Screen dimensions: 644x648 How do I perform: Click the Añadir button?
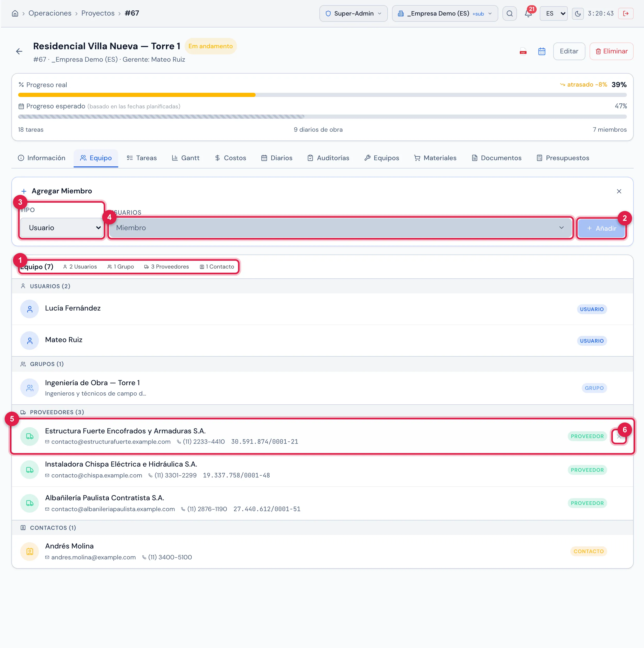[601, 228]
